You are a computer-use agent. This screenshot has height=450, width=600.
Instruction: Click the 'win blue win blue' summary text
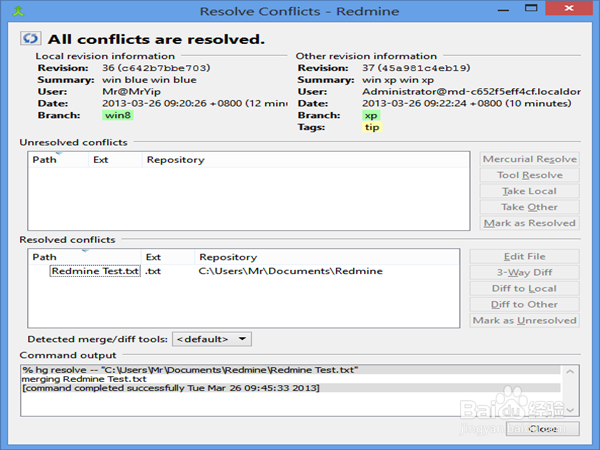click(149, 80)
